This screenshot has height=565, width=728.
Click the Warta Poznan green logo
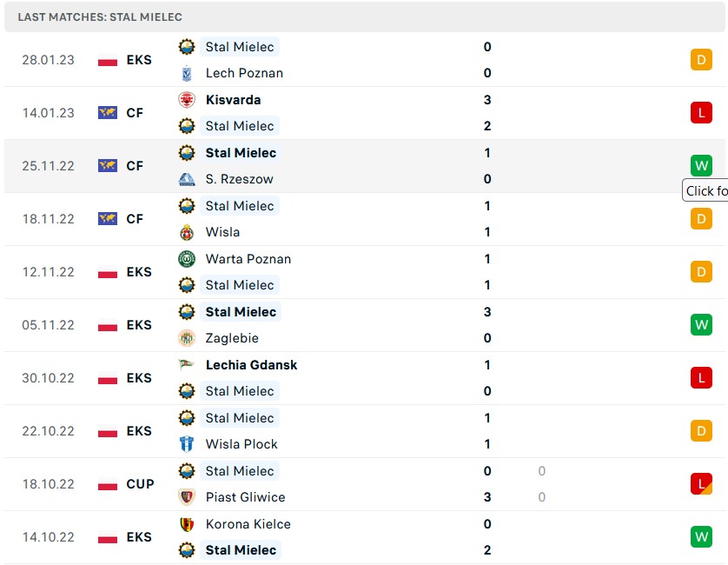[x=187, y=259]
